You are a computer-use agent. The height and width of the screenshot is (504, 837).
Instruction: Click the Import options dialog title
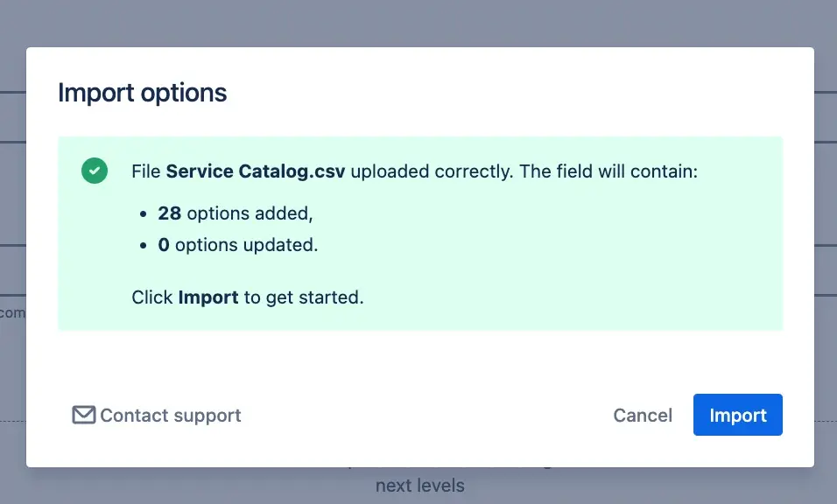pyautogui.click(x=142, y=92)
